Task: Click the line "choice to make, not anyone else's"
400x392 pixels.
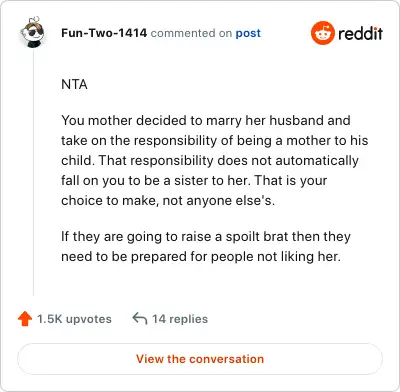Action: pos(168,201)
